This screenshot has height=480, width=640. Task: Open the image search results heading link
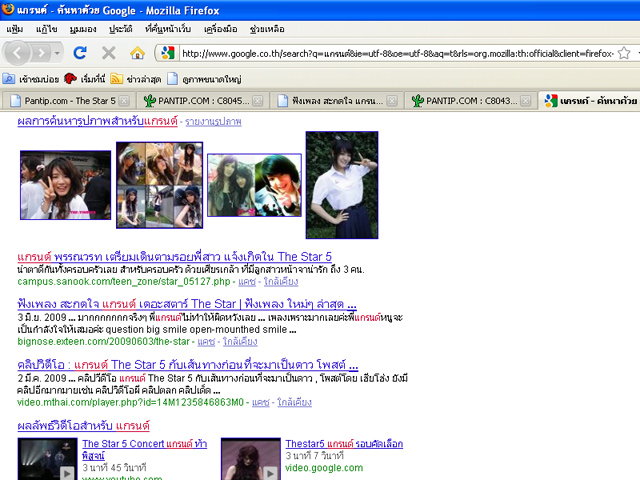tap(98, 121)
